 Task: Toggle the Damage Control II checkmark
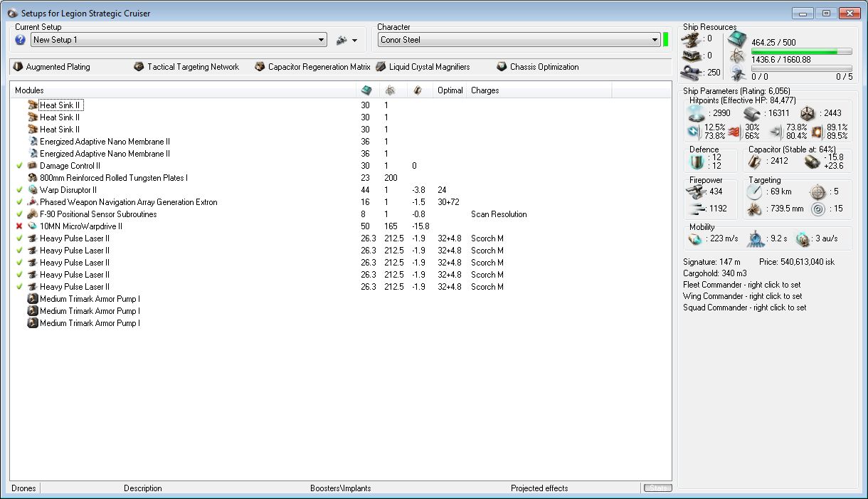click(19, 166)
